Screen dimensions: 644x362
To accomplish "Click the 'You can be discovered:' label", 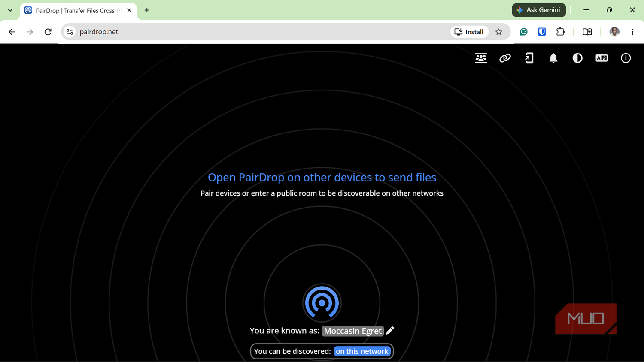I will (x=292, y=351).
